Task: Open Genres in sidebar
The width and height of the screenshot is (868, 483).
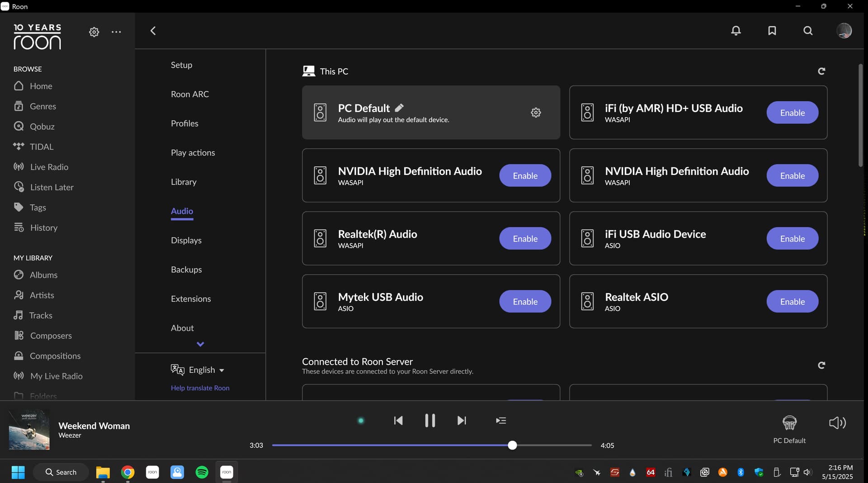Action: click(35, 106)
